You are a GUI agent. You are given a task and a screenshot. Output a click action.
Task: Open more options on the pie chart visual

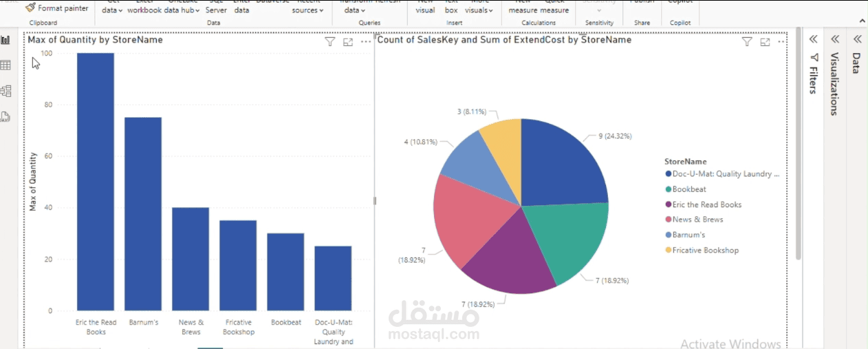pos(781,42)
